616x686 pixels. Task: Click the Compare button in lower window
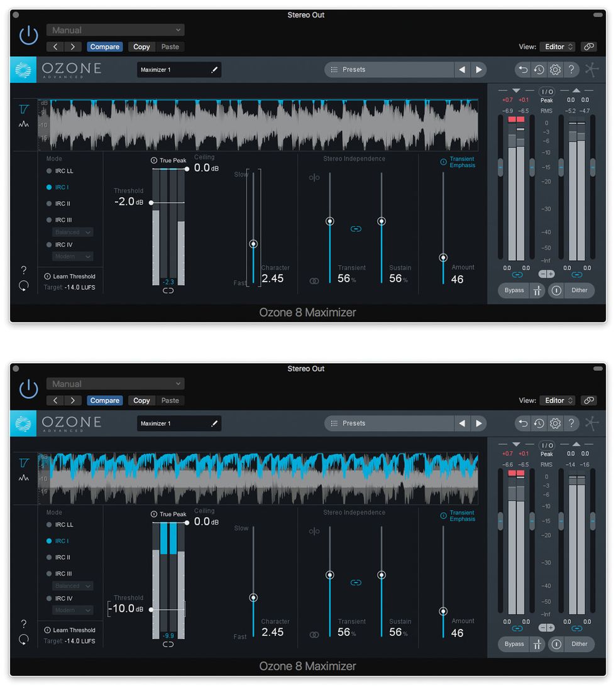pos(104,400)
